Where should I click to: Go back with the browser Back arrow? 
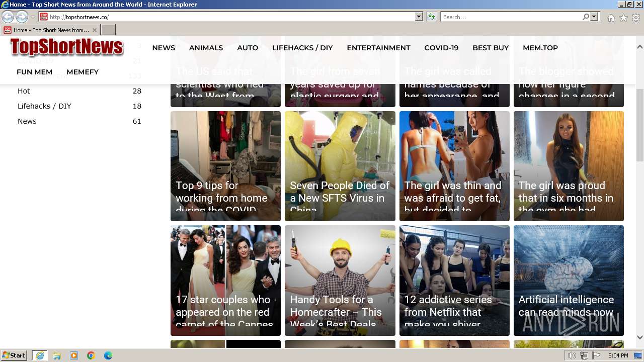(x=8, y=17)
